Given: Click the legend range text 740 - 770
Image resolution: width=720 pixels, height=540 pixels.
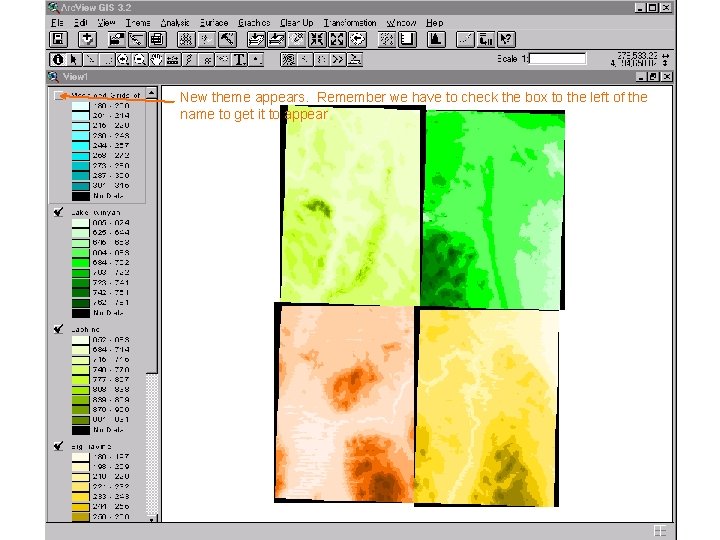Looking at the screenshot, I should [x=111, y=370].
